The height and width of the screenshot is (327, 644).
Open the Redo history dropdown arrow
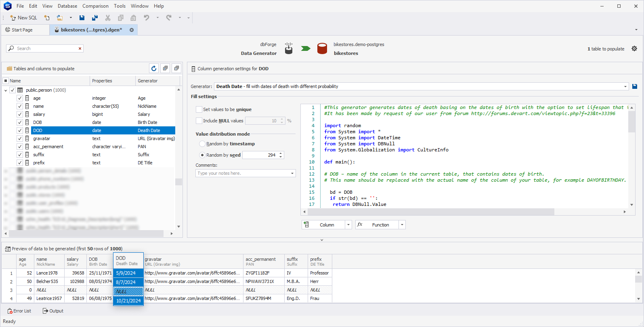[x=180, y=18]
